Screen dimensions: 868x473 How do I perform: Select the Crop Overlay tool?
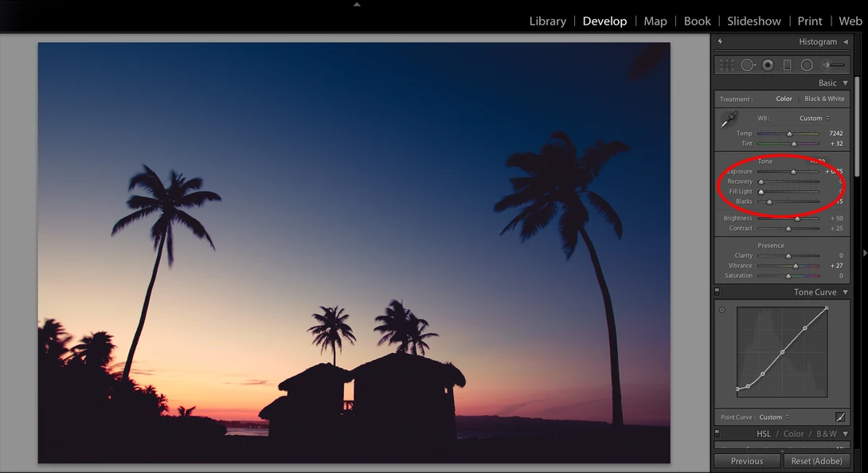(727, 65)
